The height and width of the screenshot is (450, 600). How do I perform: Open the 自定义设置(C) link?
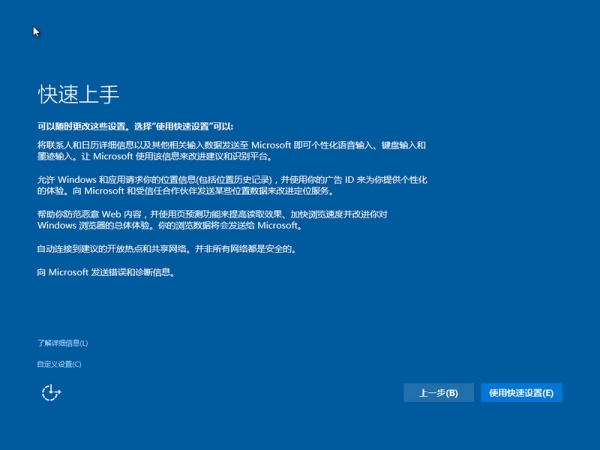click(59, 364)
